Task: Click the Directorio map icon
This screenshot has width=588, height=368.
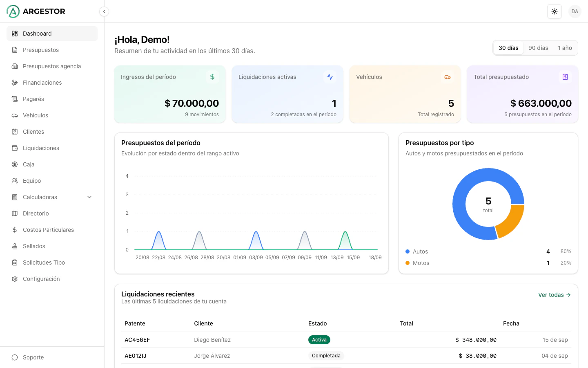Action: [x=15, y=213]
